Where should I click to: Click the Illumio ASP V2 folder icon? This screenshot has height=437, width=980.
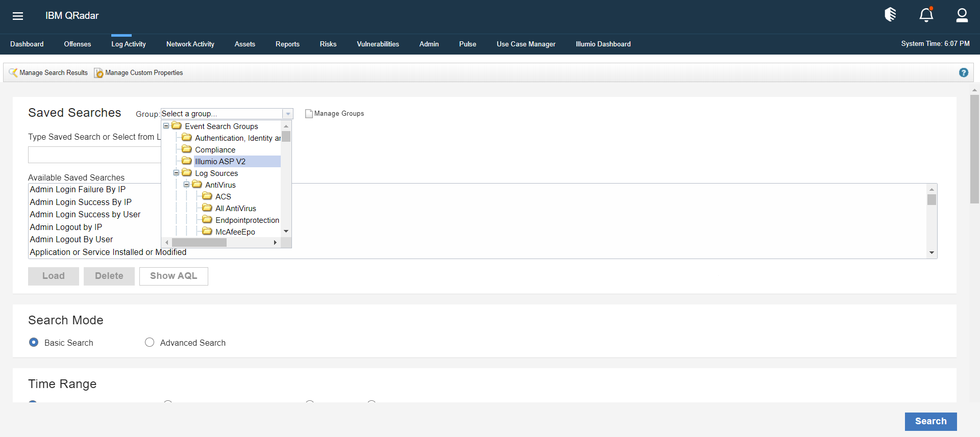187,161
